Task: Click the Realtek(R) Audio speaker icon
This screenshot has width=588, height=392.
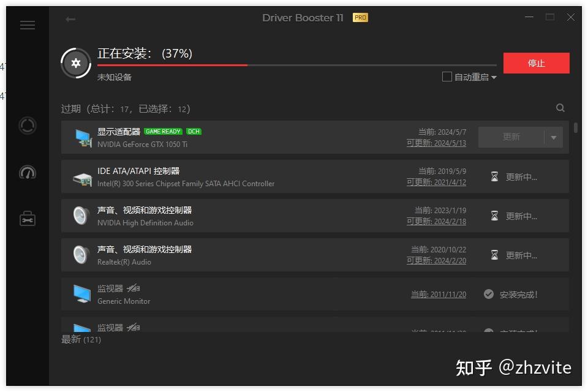Action: [81, 255]
